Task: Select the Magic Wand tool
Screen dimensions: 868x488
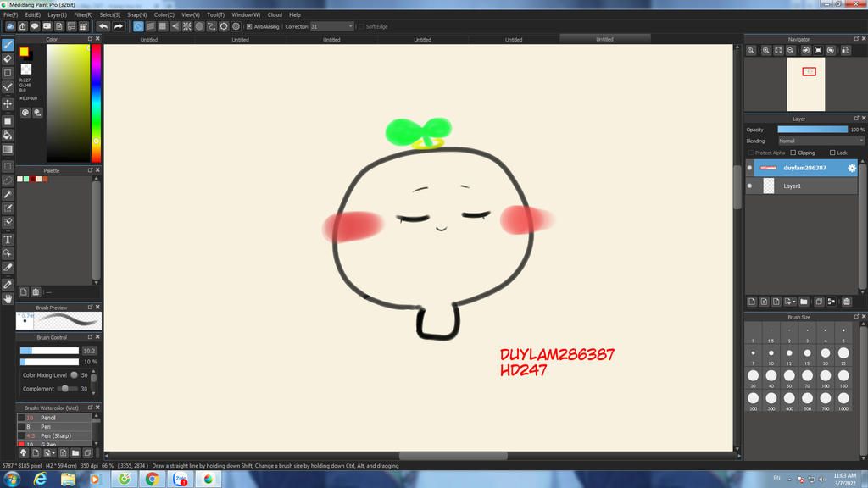Action: tap(8, 194)
